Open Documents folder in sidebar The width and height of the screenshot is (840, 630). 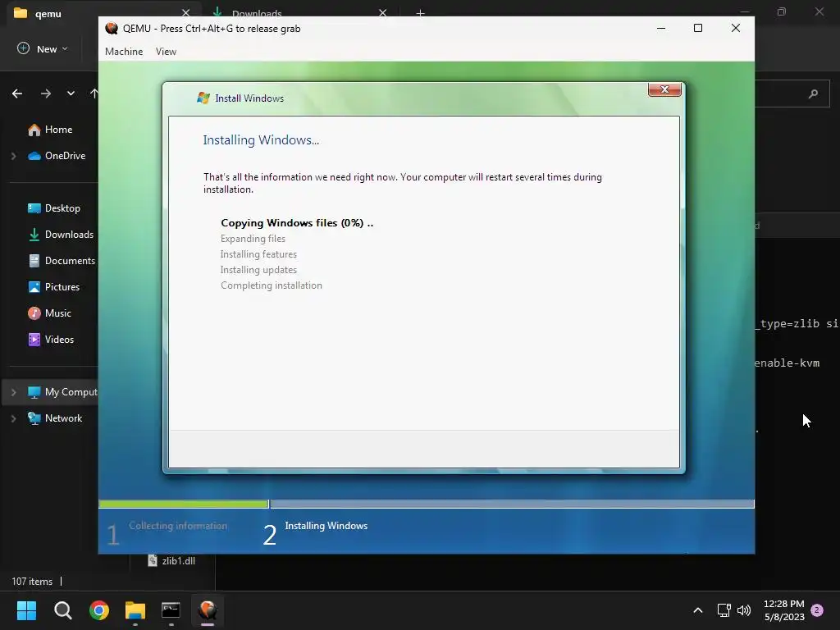point(62,261)
